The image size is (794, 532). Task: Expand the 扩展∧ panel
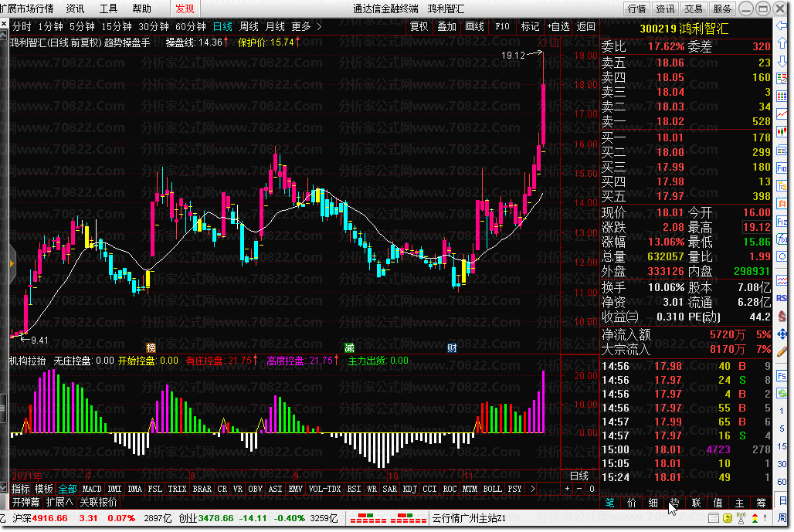[x=59, y=502]
